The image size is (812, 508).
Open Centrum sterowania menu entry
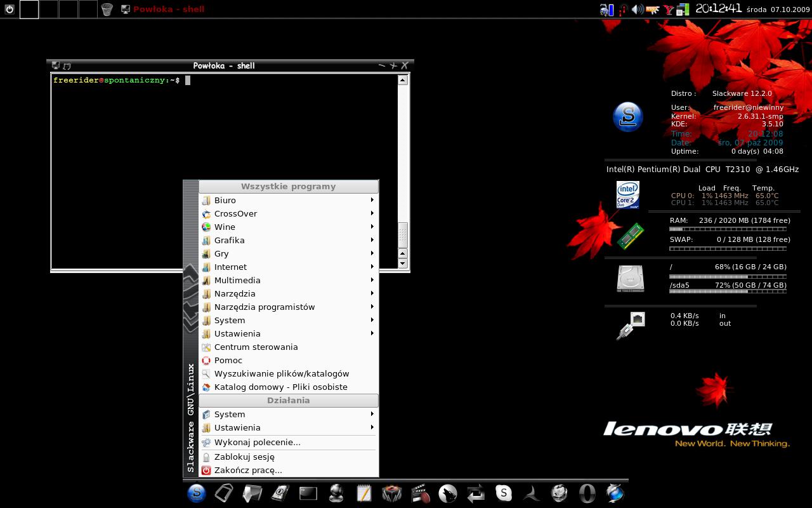click(x=289, y=347)
